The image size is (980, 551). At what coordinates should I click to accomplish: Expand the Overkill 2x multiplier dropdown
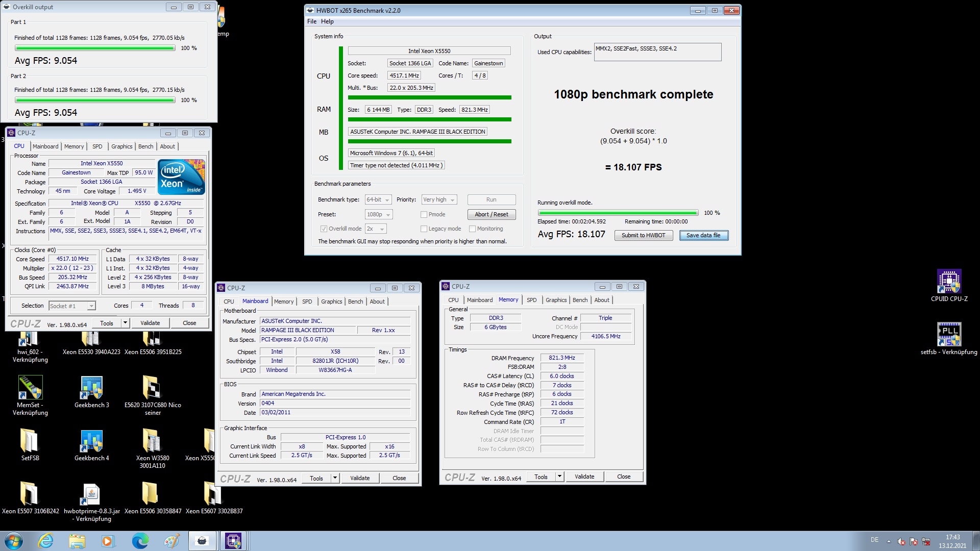point(376,229)
